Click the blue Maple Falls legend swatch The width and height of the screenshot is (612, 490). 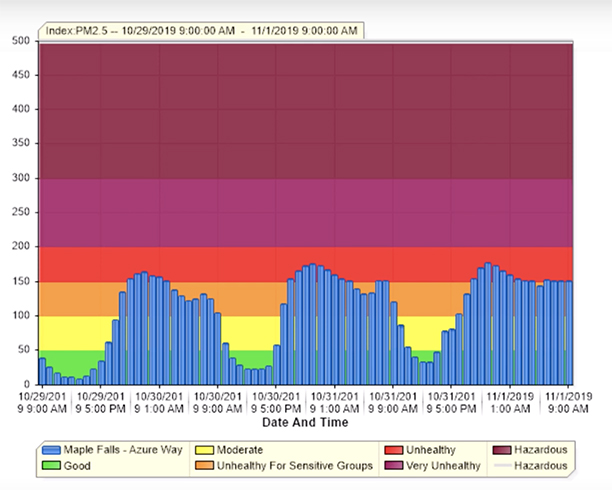pos(52,451)
